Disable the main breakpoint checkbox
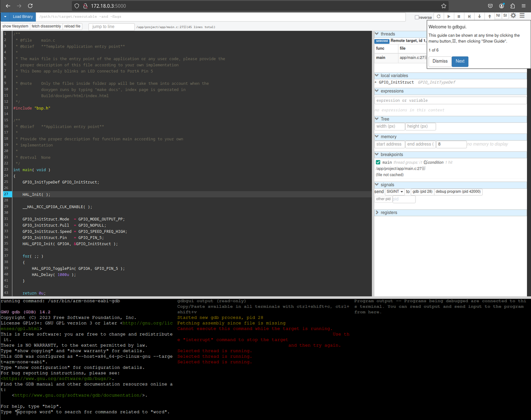 (378, 162)
